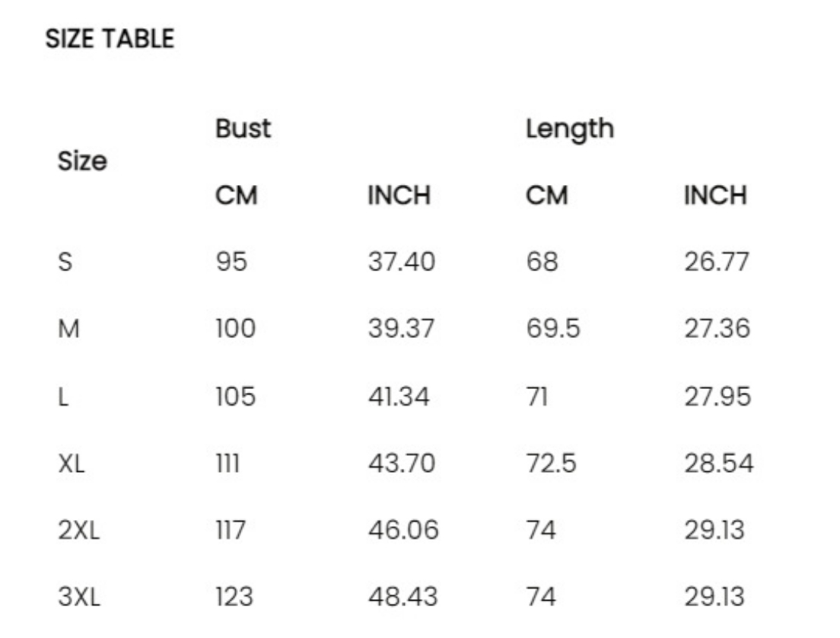The image size is (840, 638).
Task: Select the INCH subheader under Length
Action: click(x=715, y=196)
